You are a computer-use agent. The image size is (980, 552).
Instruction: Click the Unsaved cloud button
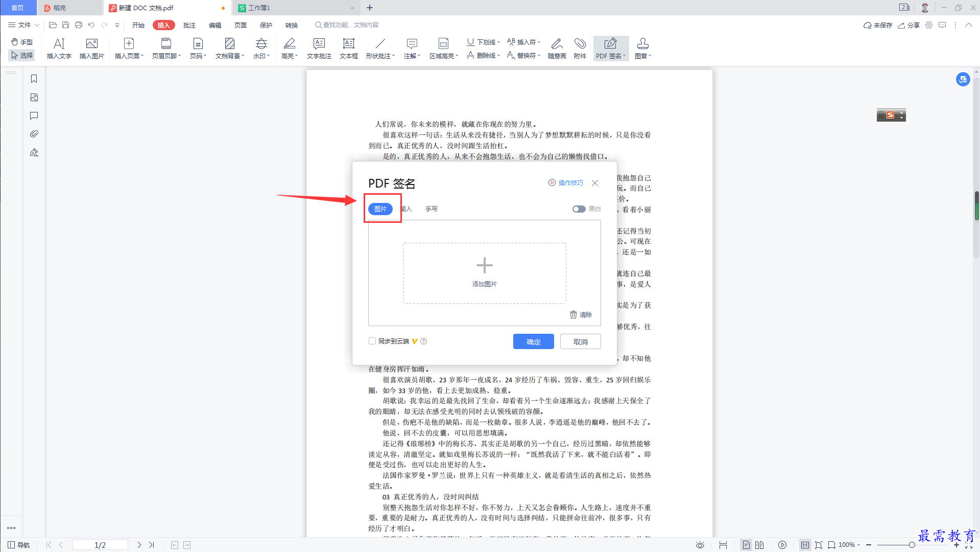point(878,25)
